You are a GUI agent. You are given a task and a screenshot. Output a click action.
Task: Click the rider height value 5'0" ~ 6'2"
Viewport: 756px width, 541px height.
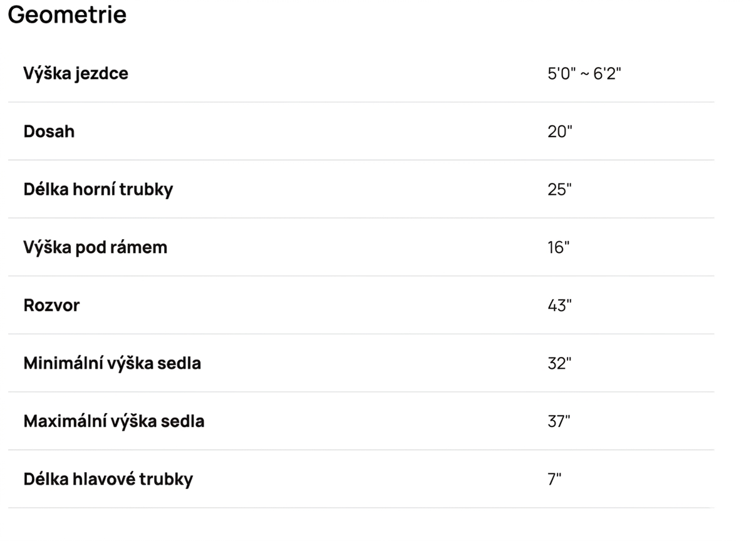[x=584, y=74]
